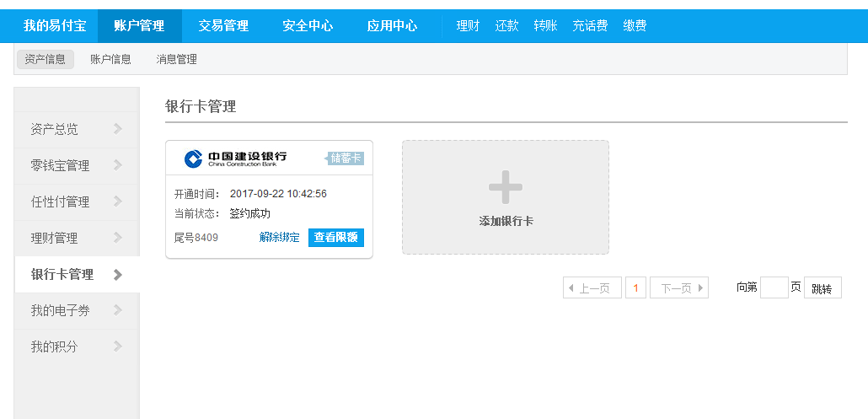Go to next page with 下一页
Image resolution: width=868 pixels, height=419 pixels.
[679, 287]
